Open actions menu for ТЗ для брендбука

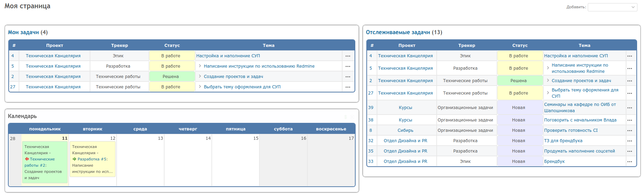coord(630,141)
